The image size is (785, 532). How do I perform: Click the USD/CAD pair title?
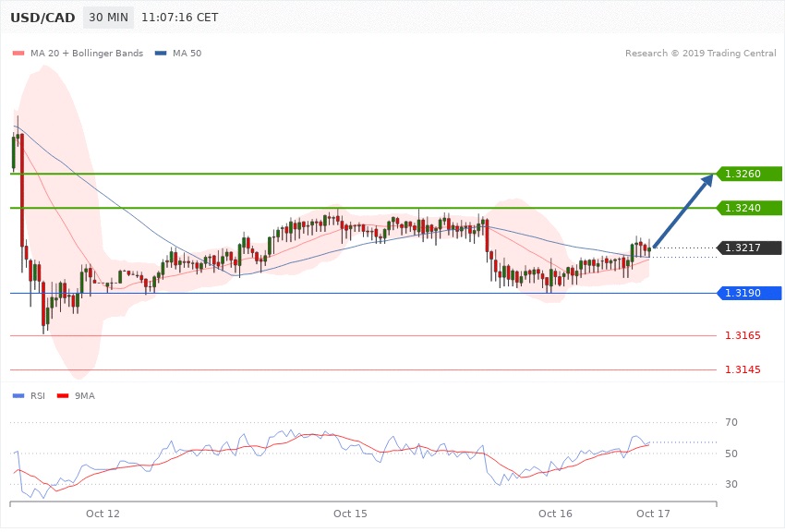pyautogui.click(x=42, y=18)
